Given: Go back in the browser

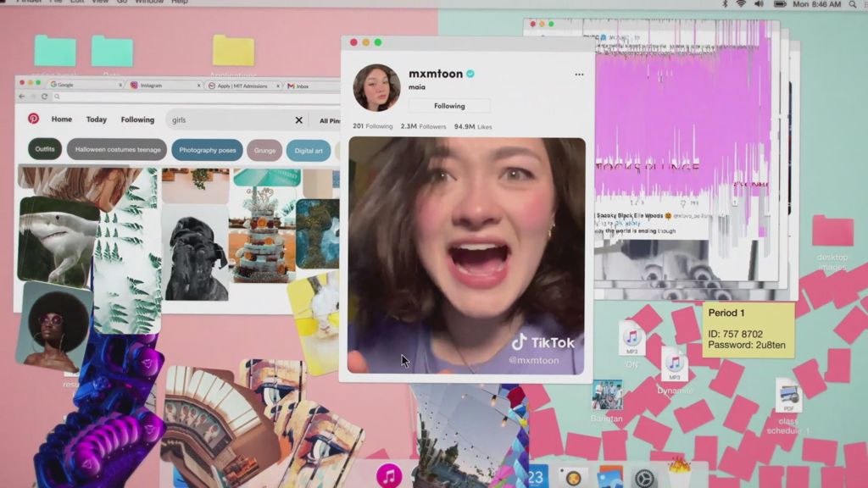Looking at the screenshot, I should (21, 97).
